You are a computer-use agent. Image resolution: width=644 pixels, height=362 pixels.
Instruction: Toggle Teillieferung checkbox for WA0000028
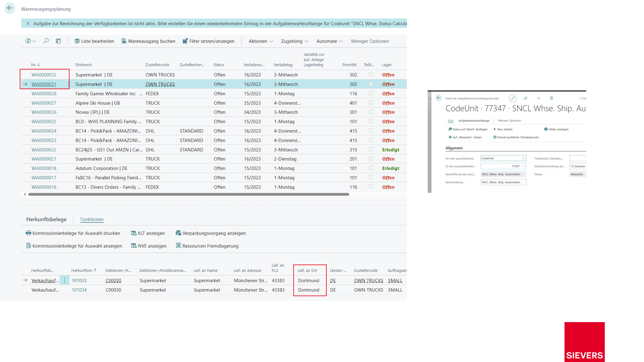pyautogui.click(x=371, y=93)
